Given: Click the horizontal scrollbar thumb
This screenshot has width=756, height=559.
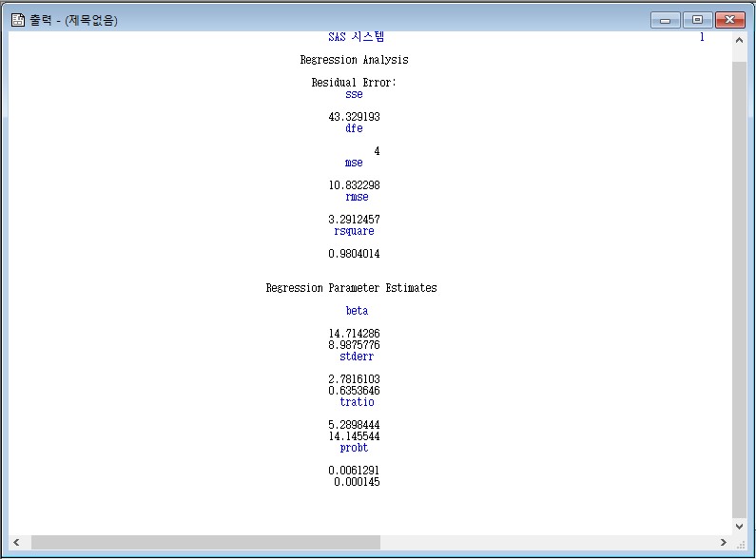Looking at the screenshot, I should point(205,542).
